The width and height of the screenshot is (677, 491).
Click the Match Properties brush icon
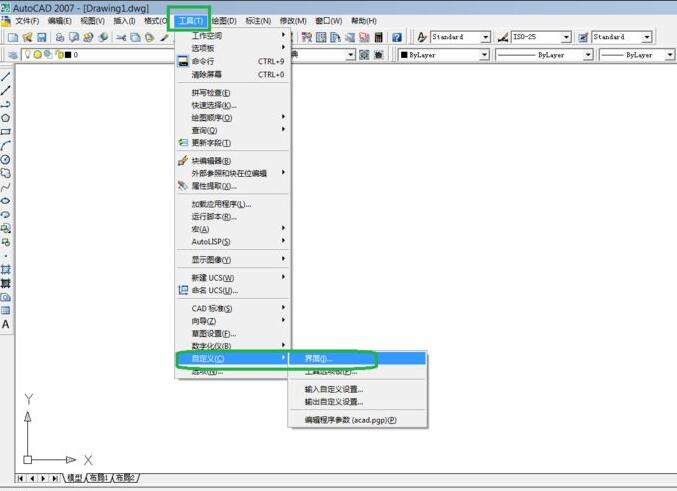point(164,38)
